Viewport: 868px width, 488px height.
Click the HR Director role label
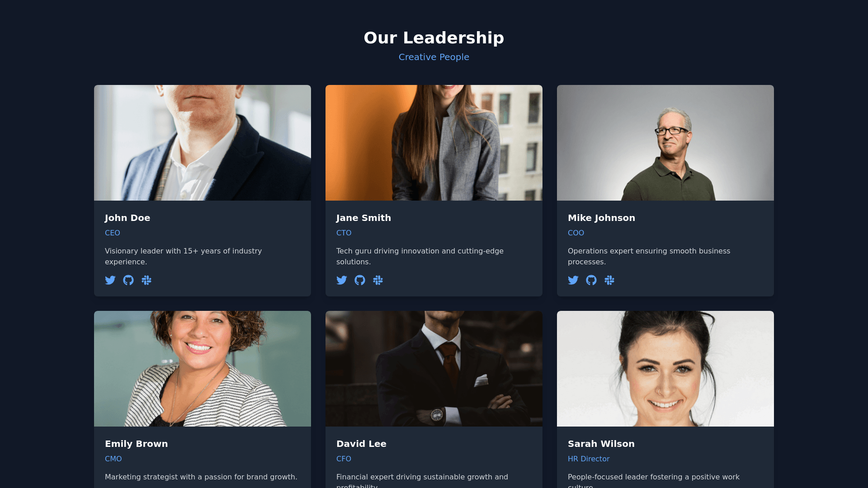[x=589, y=459]
